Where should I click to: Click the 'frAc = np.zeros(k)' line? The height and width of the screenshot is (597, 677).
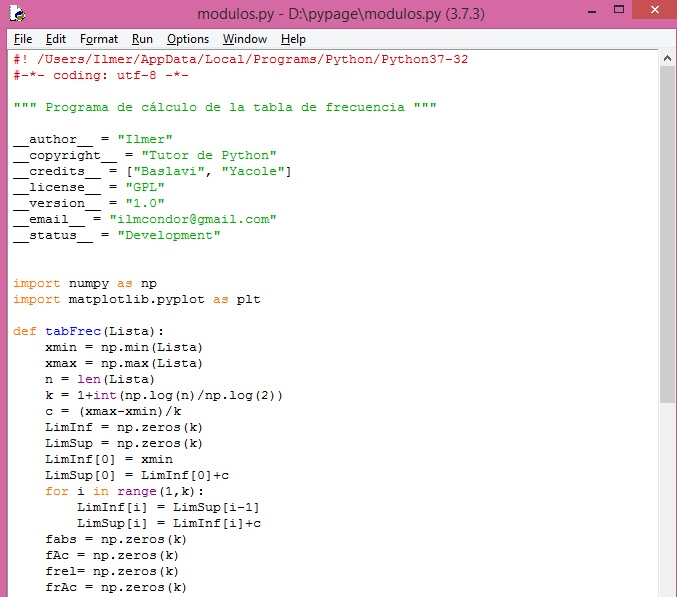[x=116, y=587]
